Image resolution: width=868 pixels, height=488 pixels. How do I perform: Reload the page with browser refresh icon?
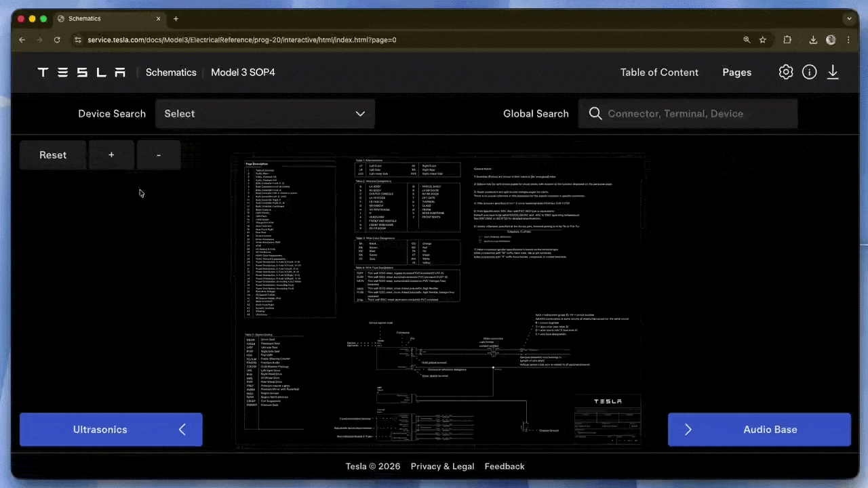[x=57, y=40]
